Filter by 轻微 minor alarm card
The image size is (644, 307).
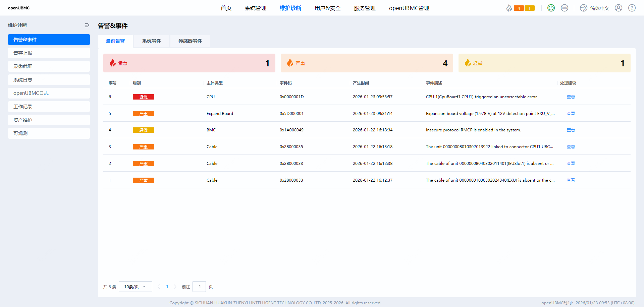544,63
